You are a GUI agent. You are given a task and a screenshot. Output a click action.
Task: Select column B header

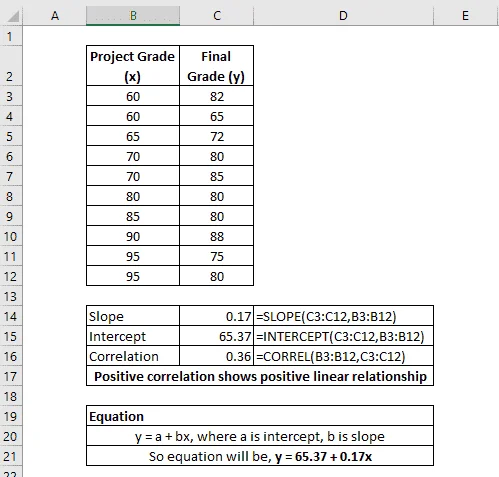click(133, 16)
